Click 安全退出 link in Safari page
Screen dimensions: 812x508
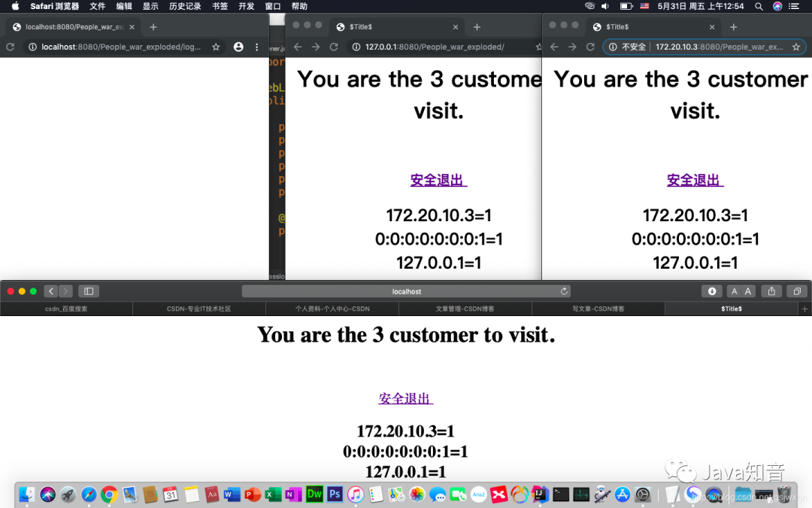coord(405,399)
